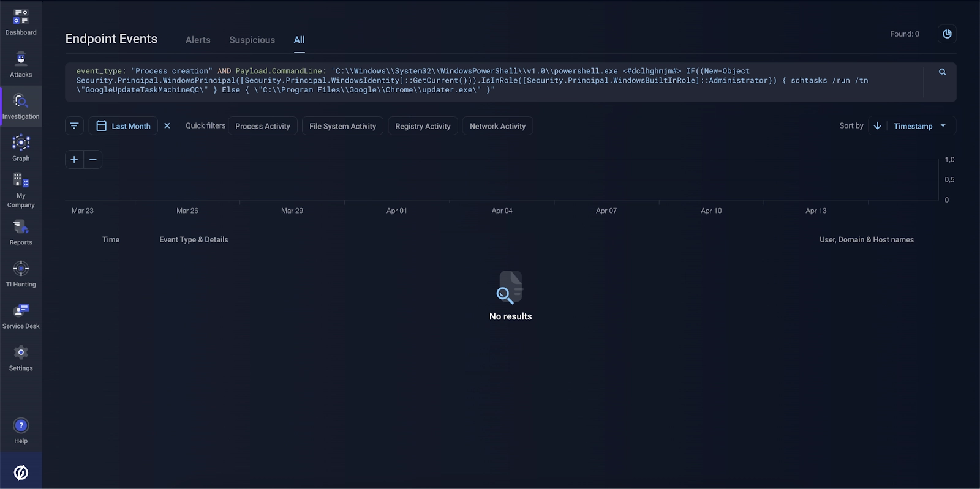This screenshot has width=980, height=489.
Task: Open the Dashboard section in sidebar
Action: (21, 22)
